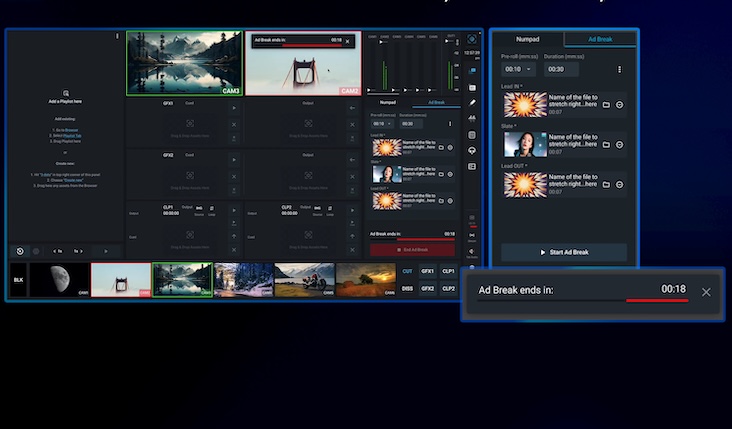Viewport: 732px width, 429px height.
Task: Click the 'Create new' link
Action: (x=73, y=180)
